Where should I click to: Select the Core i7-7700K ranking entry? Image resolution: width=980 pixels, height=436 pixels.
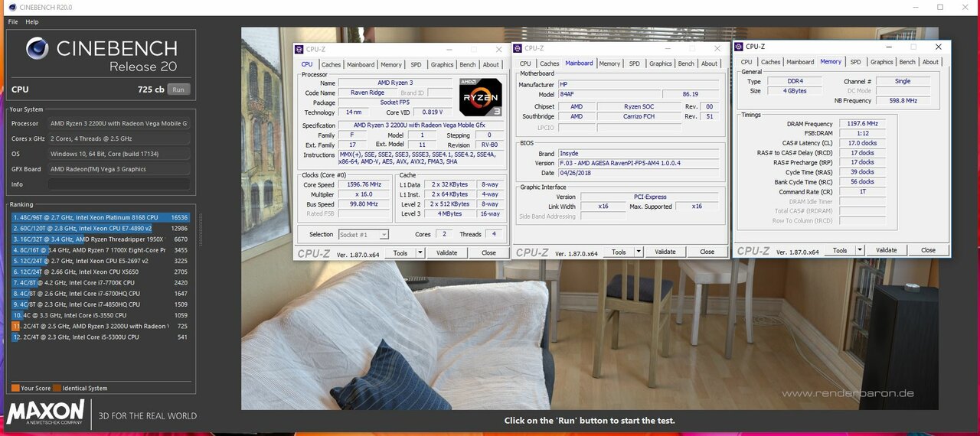[x=100, y=282]
